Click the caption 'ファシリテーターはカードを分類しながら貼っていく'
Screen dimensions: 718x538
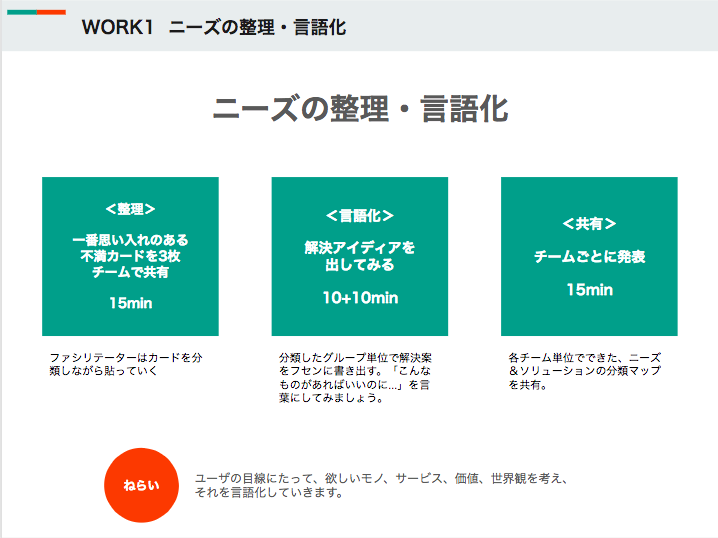click(x=126, y=364)
